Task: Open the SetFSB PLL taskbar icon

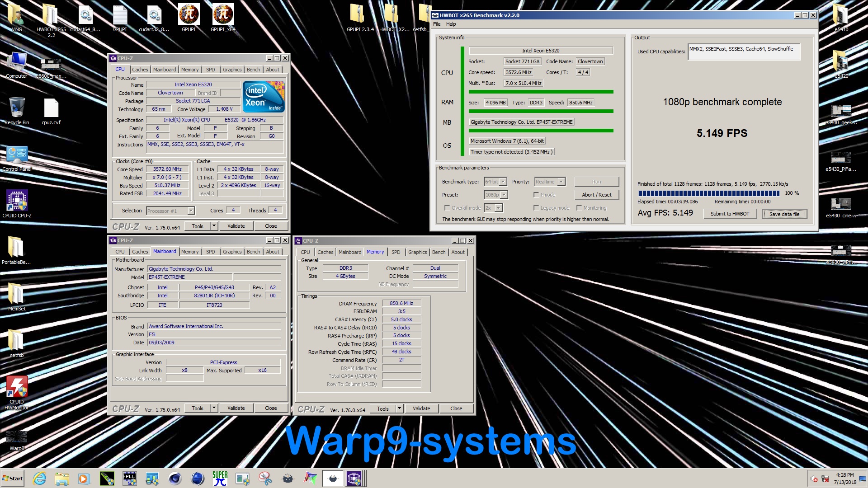Action: 130,479
